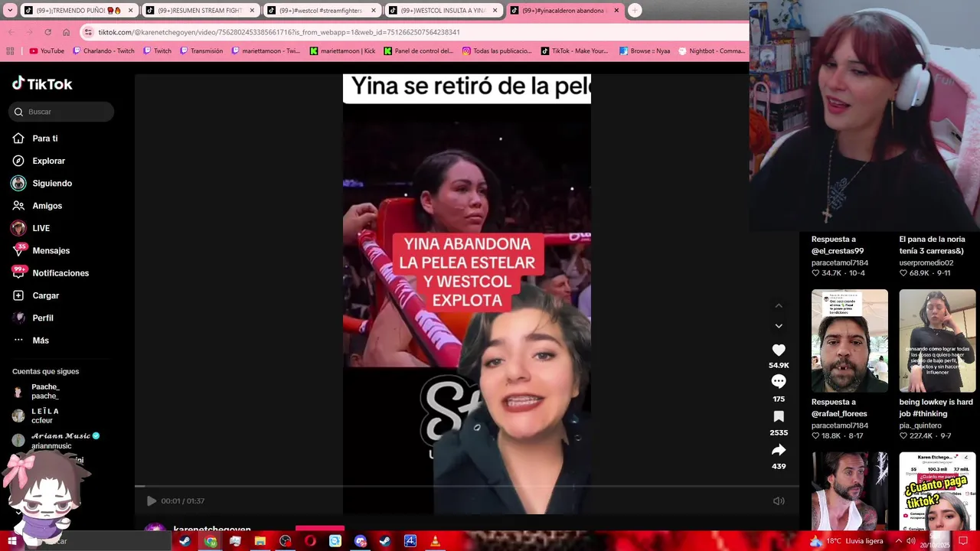Open the browser apps grid icon
Viewport: 980px width, 551px height.
point(10,51)
